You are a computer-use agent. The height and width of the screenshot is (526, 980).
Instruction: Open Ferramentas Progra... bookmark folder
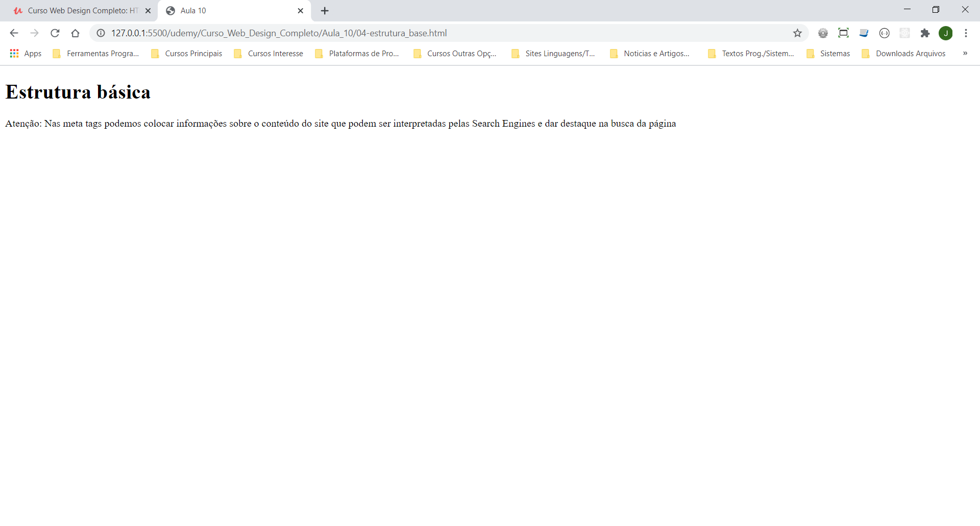[96, 54]
